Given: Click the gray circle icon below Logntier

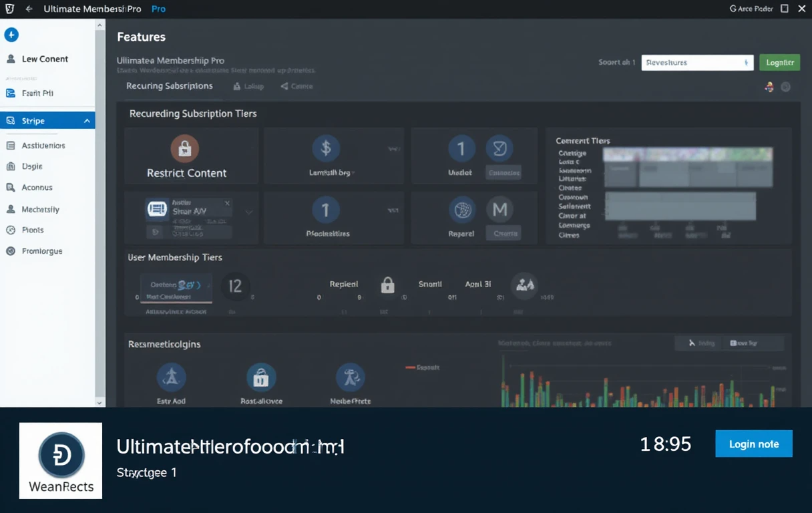Looking at the screenshot, I should [x=786, y=87].
